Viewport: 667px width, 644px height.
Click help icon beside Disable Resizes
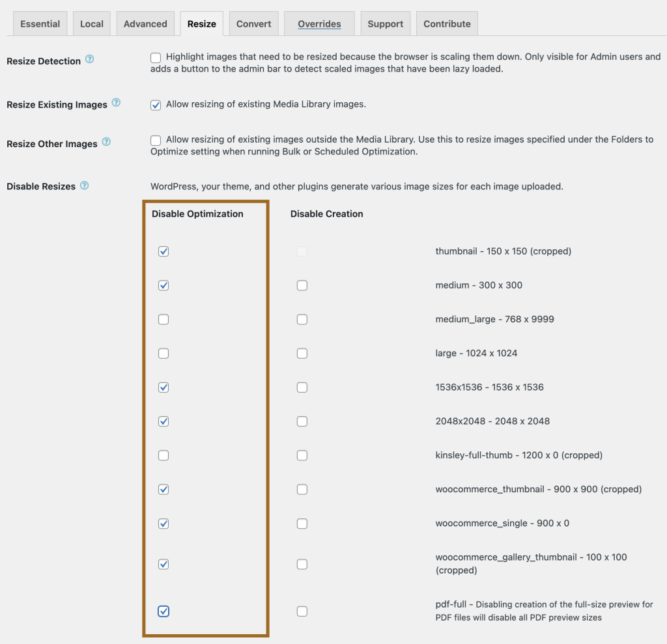tap(84, 186)
